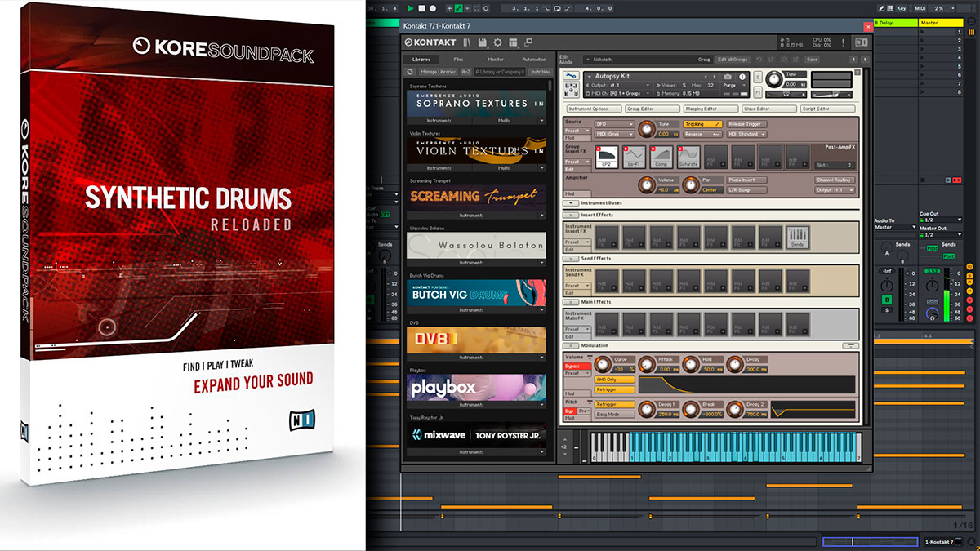Adjust the Volume envelope Attack knob
Image resolution: width=980 pixels, height=551 pixels.
(647, 365)
